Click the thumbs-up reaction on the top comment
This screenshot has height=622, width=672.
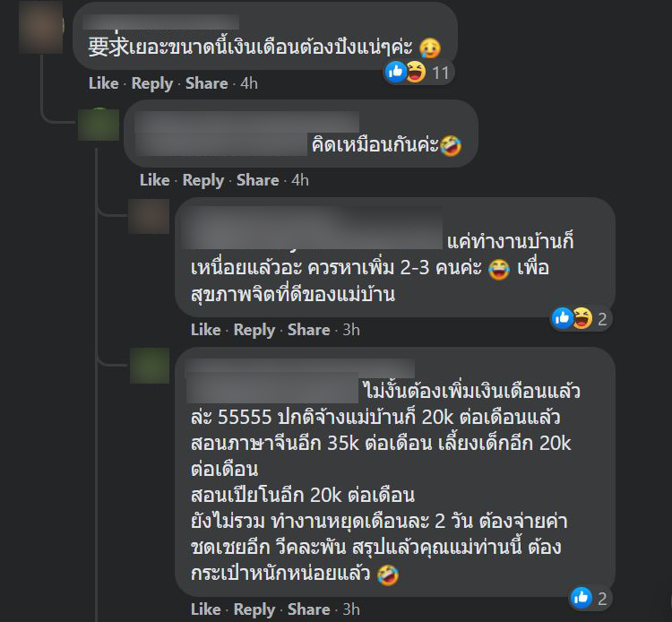pyautogui.click(x=395, y=72)
